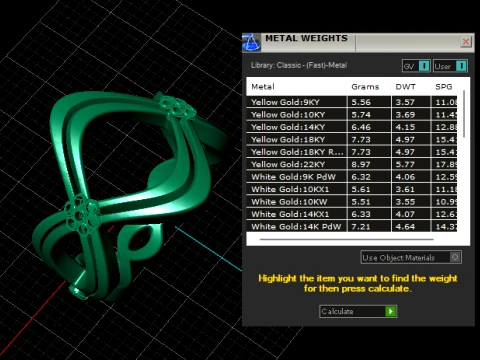Viewport: 480px width, 360px height.
Task: Click the green arrow on Calculate
Action: coord(390,311)
